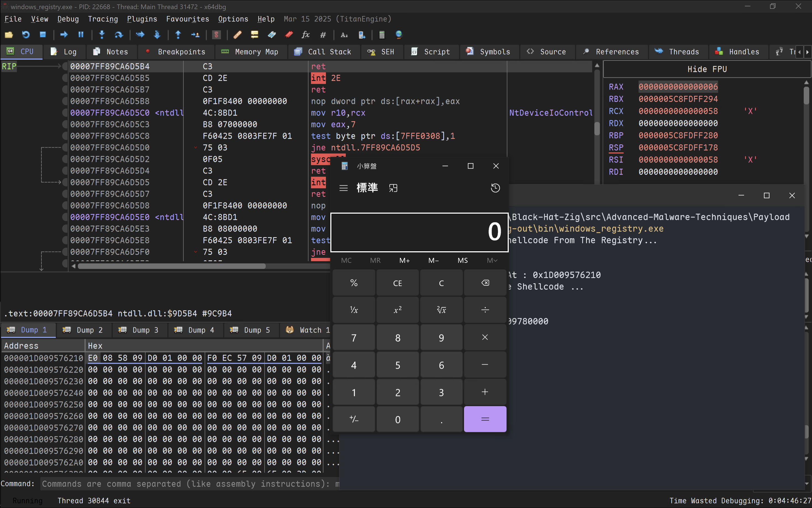Step into using the down arrow icon

(x=102, y=35)
